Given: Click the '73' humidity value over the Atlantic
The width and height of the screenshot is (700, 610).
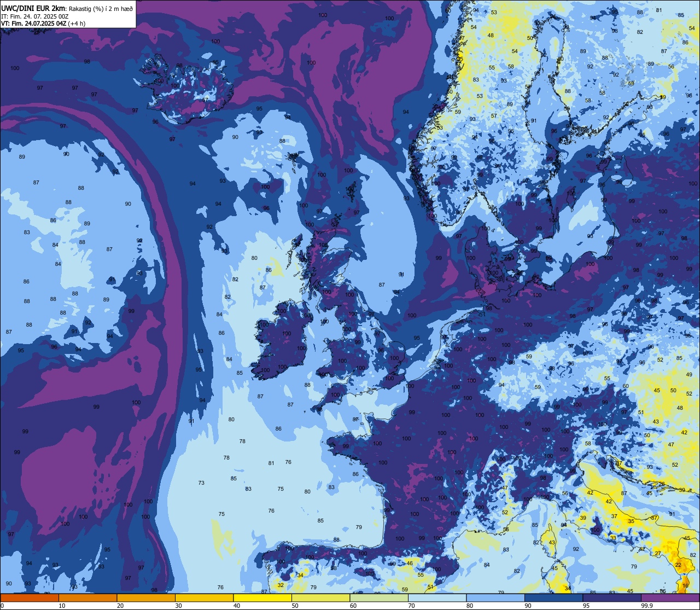Looking at the screenshot, I should (x=201, y=483).
